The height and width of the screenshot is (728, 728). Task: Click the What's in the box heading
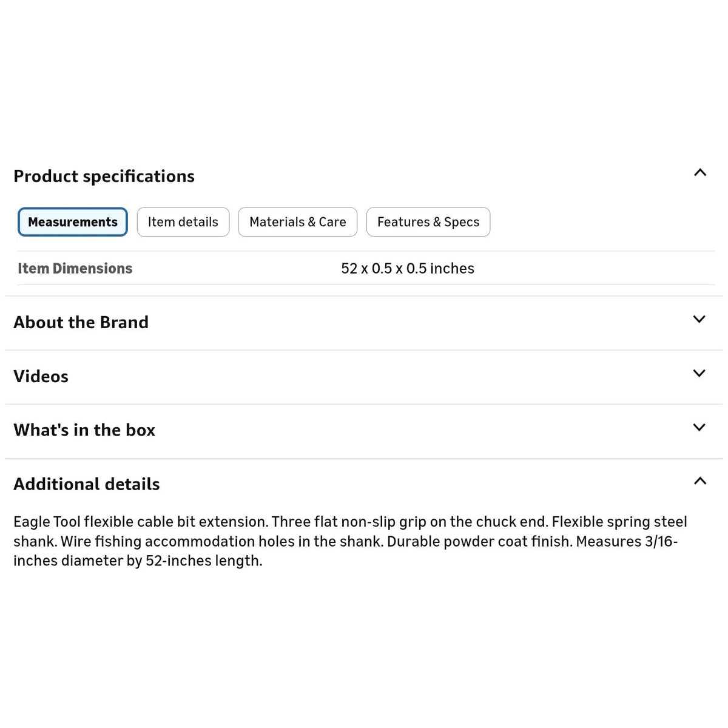coord(84,430)
